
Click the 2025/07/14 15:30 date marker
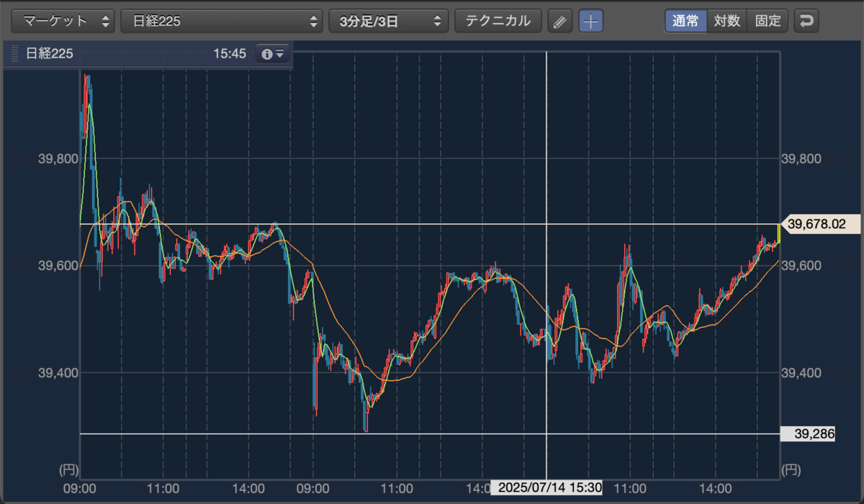[x=546, y=487]
